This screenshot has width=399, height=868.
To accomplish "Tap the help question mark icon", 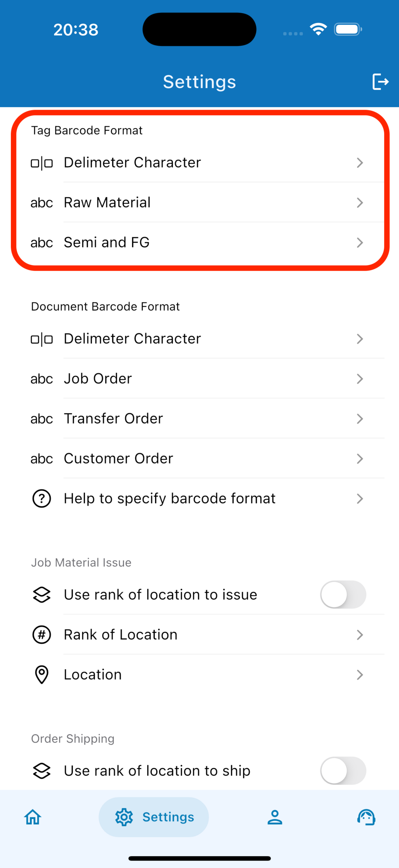I will coord(42,499).
